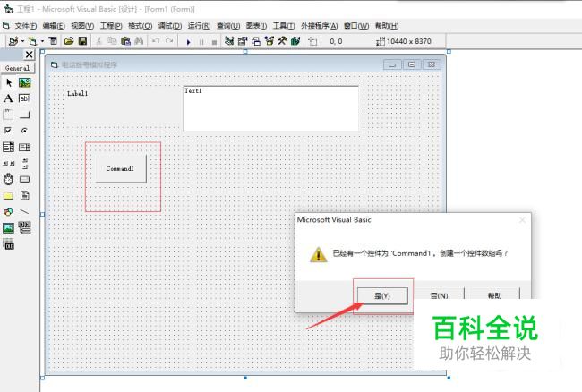Image resolution: width=582 pixels, height=392 pixels.
Task: Close the toolbox panel with X
Action: [29, 55]
